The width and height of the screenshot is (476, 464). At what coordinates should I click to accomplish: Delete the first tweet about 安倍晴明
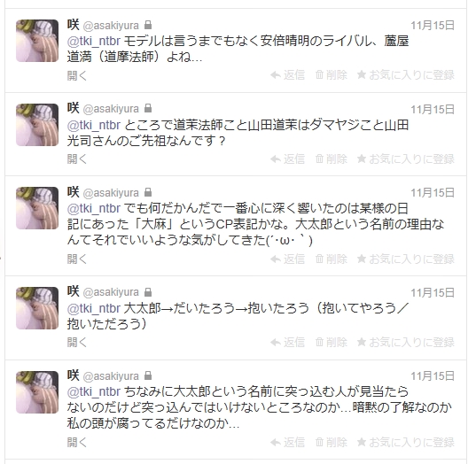pos(332,74)
